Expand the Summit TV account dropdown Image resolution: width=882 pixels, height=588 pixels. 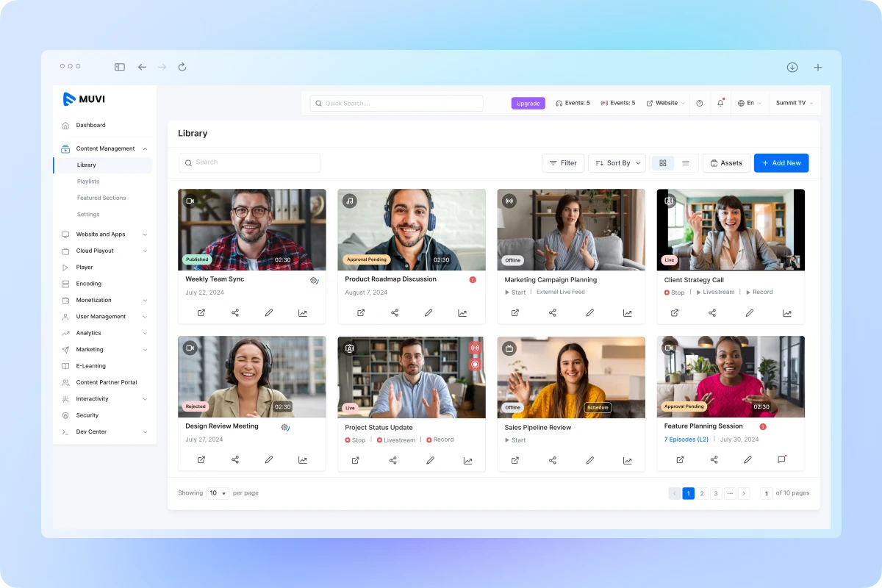click(x=794, y=103)
